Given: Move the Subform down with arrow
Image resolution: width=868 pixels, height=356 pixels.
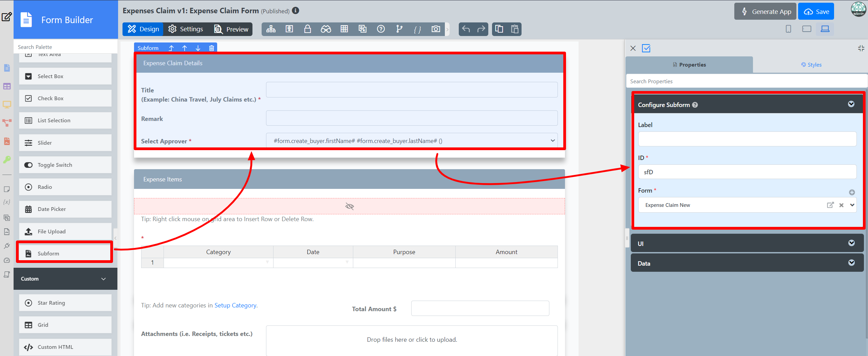Looking at the screenshot, I should [x=198, y=48].
